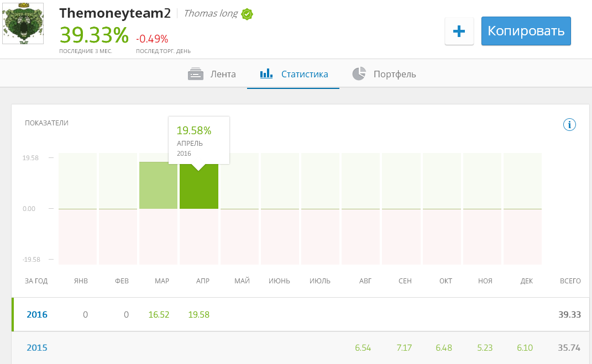Click the feed icon next to Лента

[x=196, y=74]
